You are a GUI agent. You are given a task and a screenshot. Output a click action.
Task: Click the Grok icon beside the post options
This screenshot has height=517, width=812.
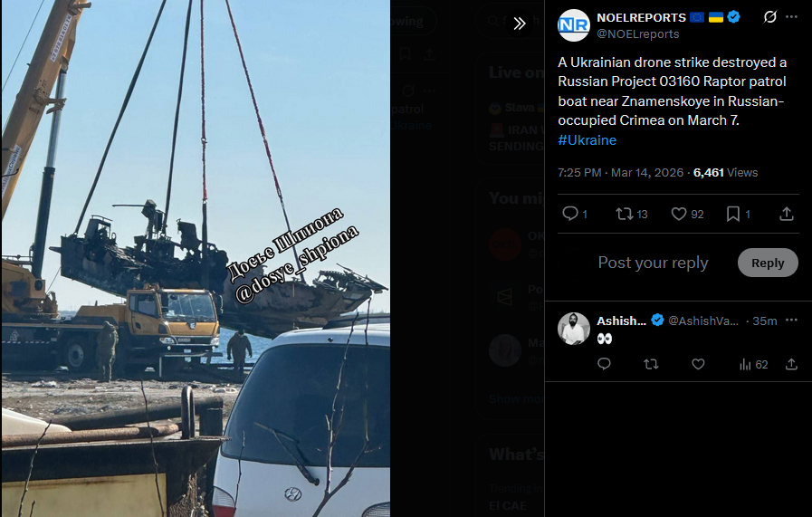pos(770,17)
